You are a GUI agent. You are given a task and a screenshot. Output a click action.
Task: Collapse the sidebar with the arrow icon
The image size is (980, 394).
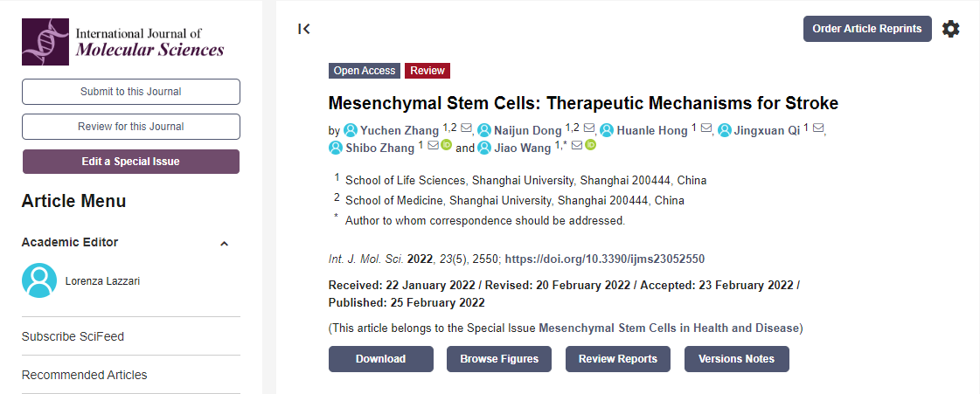coord(303,29)
